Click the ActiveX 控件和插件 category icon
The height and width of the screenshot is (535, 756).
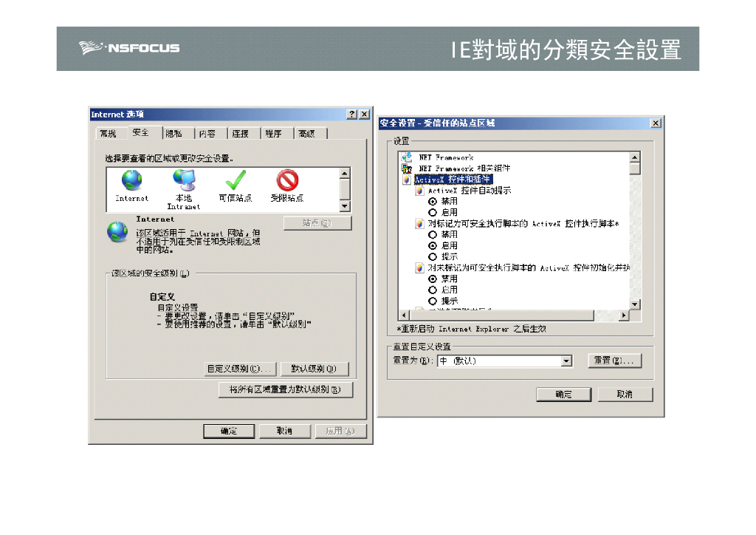[x=407, y=180]
